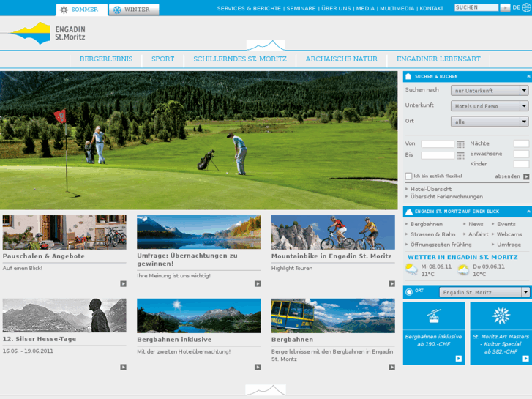The height and width of the screenshot is (399, 532).
Task: Open language selector globe icon
Action: [x=527, y=7]
